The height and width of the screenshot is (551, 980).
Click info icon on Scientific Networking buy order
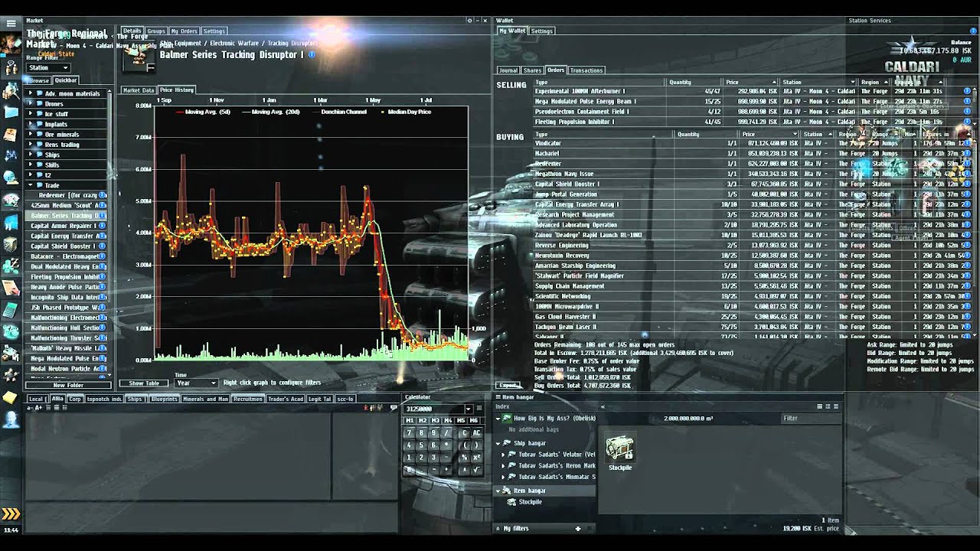[967, 296]
